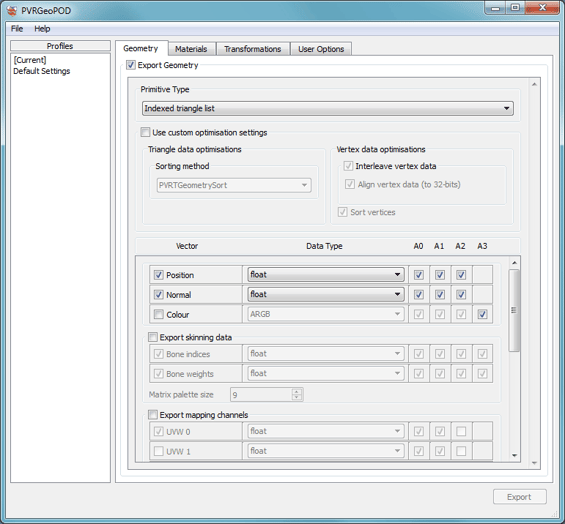The height and width of the screenshot is (524, 565).
Task: Open the Position data type dropdown
Action: (326, 275)
